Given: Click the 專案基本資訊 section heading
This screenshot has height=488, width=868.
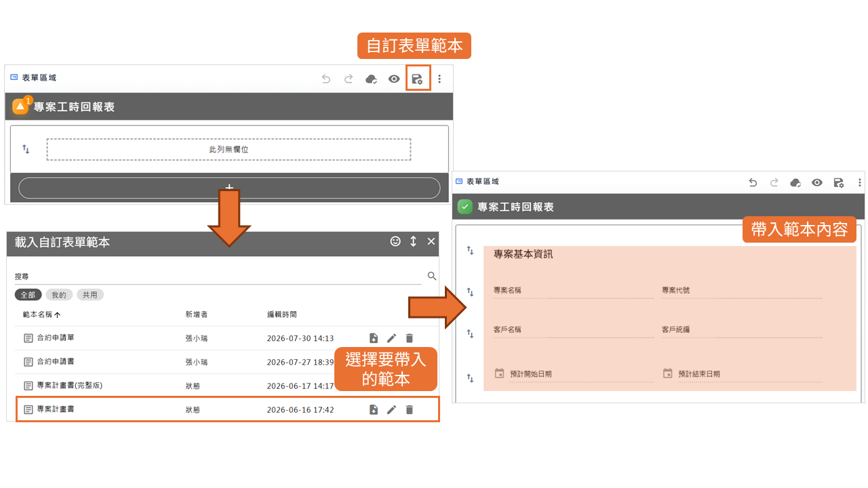Looking at the screenshot, I should [523, 254].
